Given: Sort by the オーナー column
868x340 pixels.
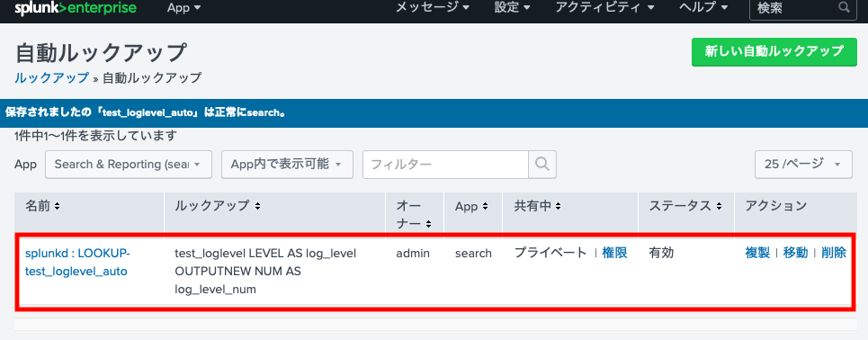Looking at the screenshot, I should (x=413, y=215).
